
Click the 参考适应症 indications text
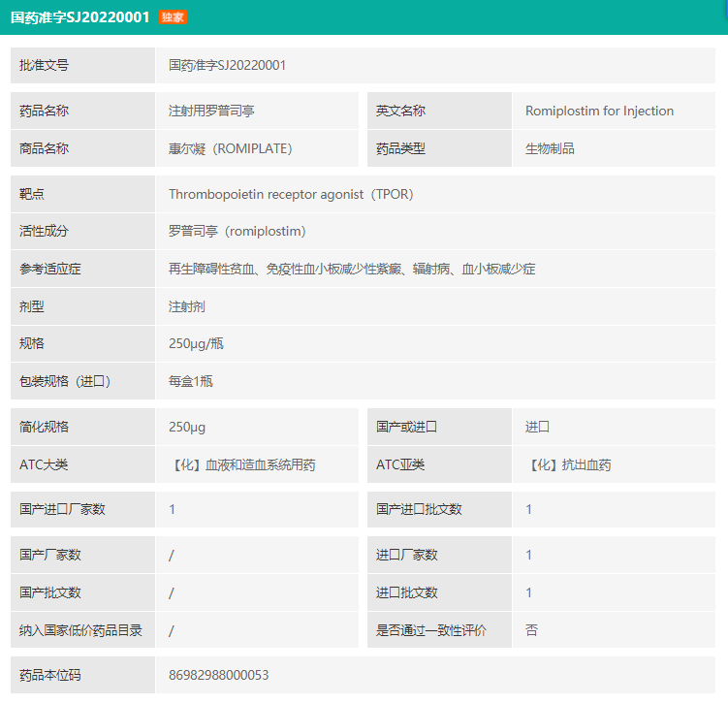coord(352,269)
